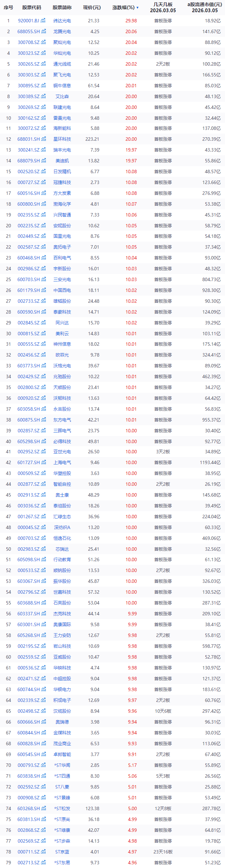
Task: Open stock code link 002713.SZ
Action: [28, 863]
